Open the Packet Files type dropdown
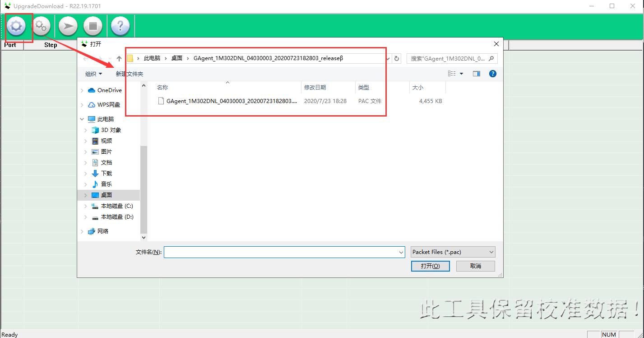 click(453, 252)
